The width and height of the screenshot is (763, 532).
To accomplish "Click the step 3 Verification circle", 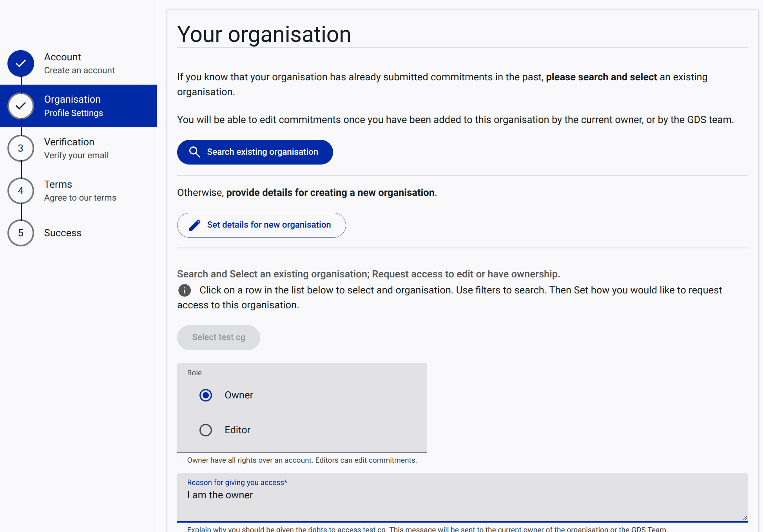I will 21,148.
